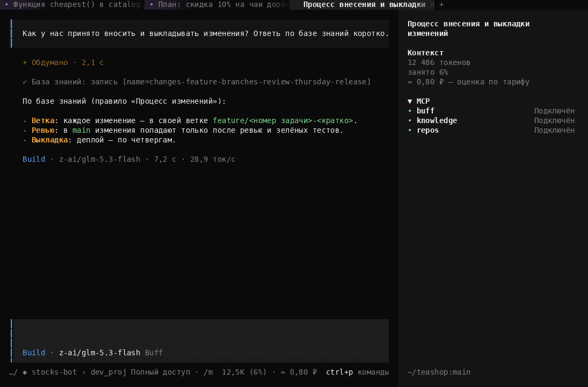Viewport: 588px width, 387px height.
Task: Click "28,9 ток/с" speed value
Action: click(213, 159)
